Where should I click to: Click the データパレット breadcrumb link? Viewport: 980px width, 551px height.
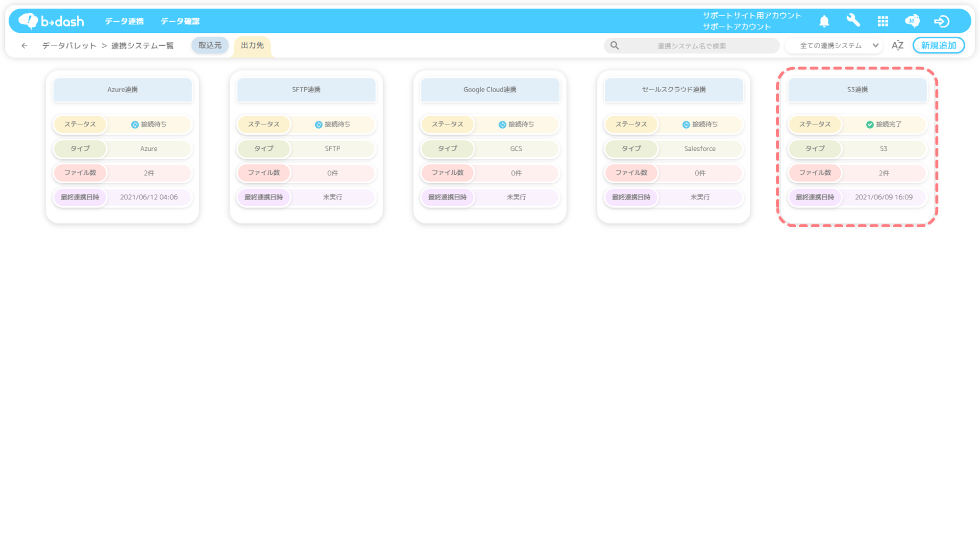point(70,46)
